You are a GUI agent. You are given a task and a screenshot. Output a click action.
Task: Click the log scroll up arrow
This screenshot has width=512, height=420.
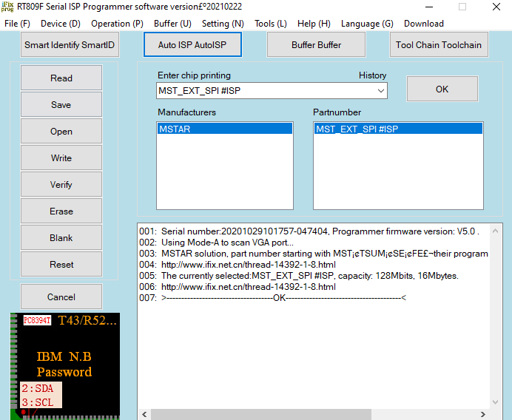click(495, 231)
